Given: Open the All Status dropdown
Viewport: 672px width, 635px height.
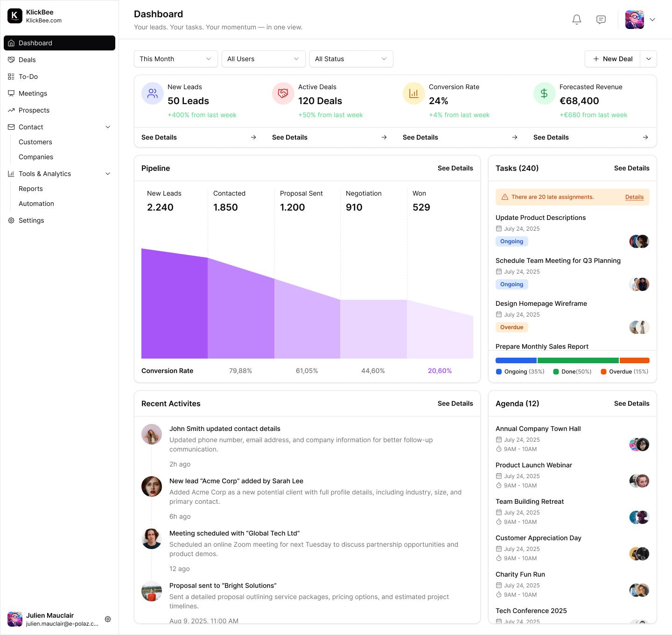Looking at the screenshot, I should point(351,59).
